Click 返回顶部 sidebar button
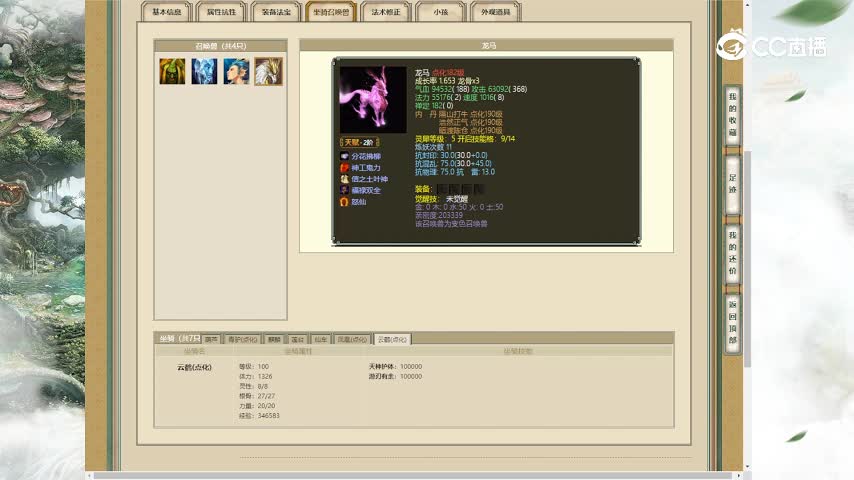Screen dimensions: 854x480 733,323
